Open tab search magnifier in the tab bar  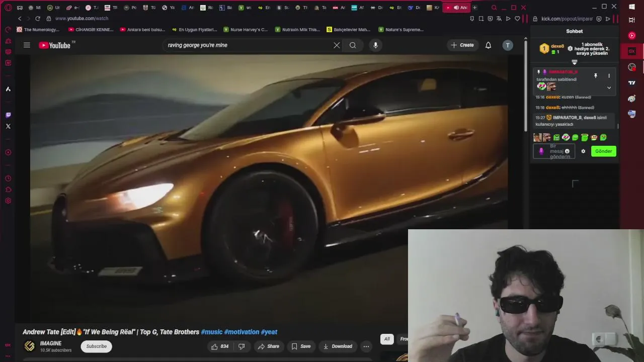[494, 8]
